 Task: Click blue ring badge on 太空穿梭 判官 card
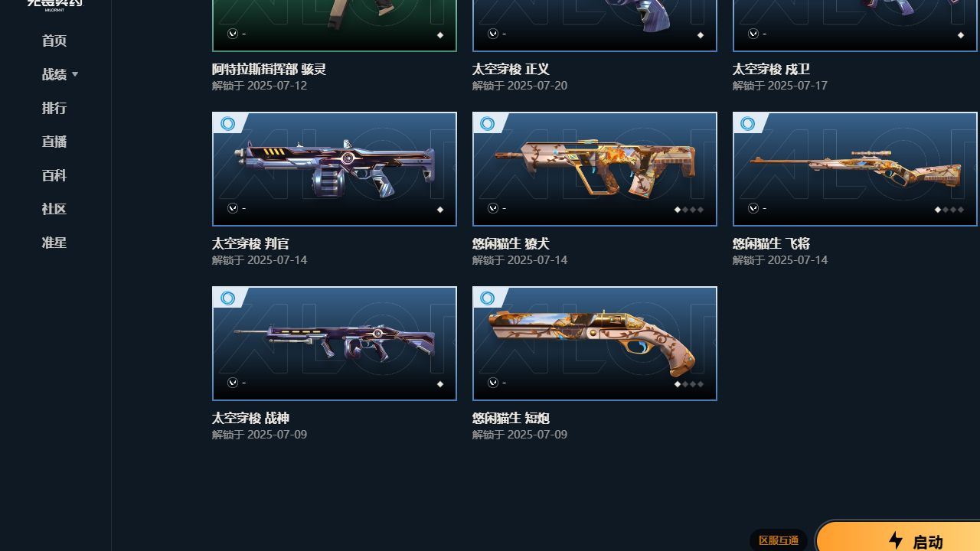227,124
